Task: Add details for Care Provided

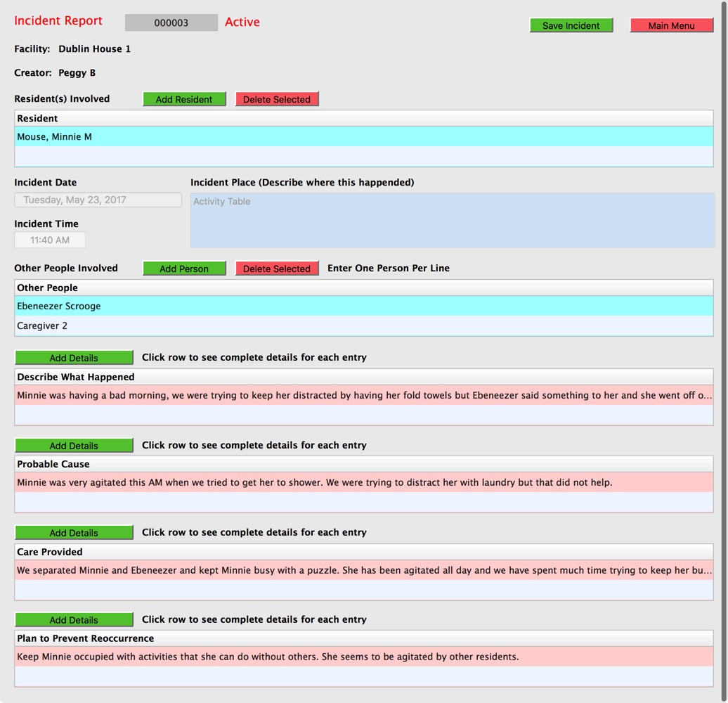Action: point(74,533)
